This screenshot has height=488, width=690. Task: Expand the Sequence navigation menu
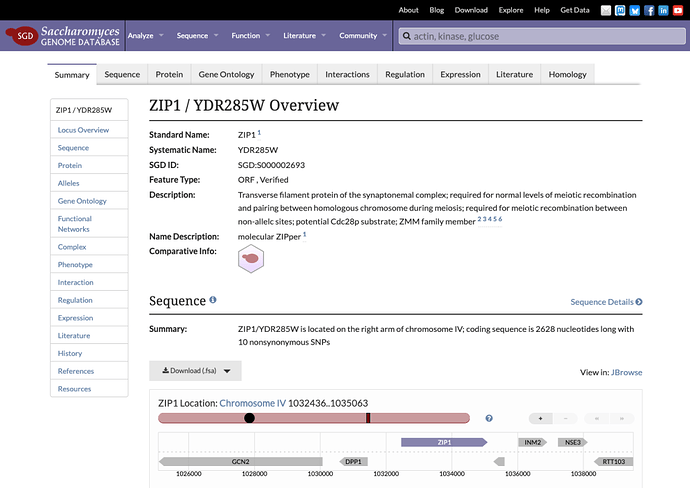197,36
